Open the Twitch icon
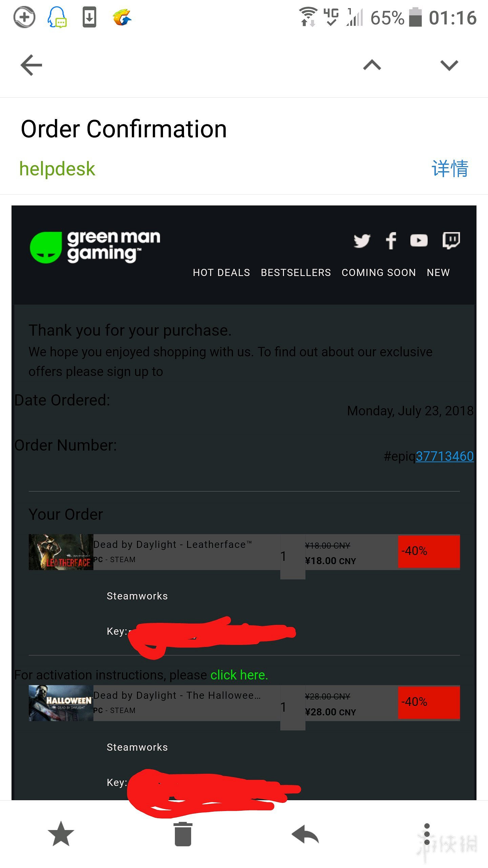 (451, 241)
